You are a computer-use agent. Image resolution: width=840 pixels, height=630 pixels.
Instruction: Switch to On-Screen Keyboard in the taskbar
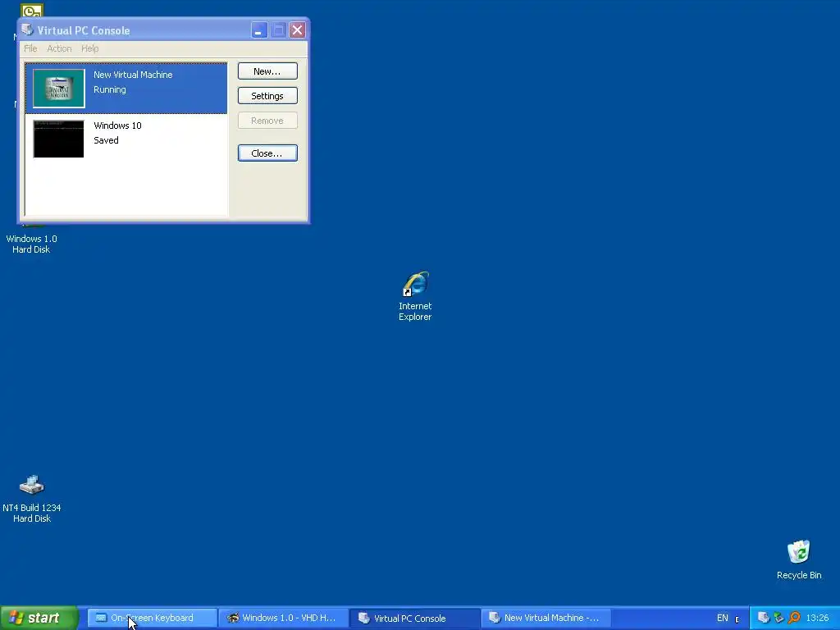[152, 618]
